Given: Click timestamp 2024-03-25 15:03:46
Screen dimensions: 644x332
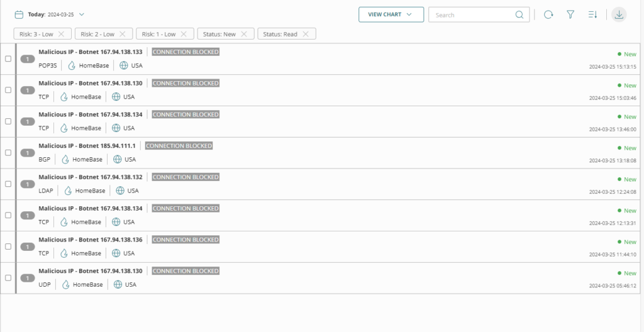Looking at the screenshot, I should tap(613, 98).
